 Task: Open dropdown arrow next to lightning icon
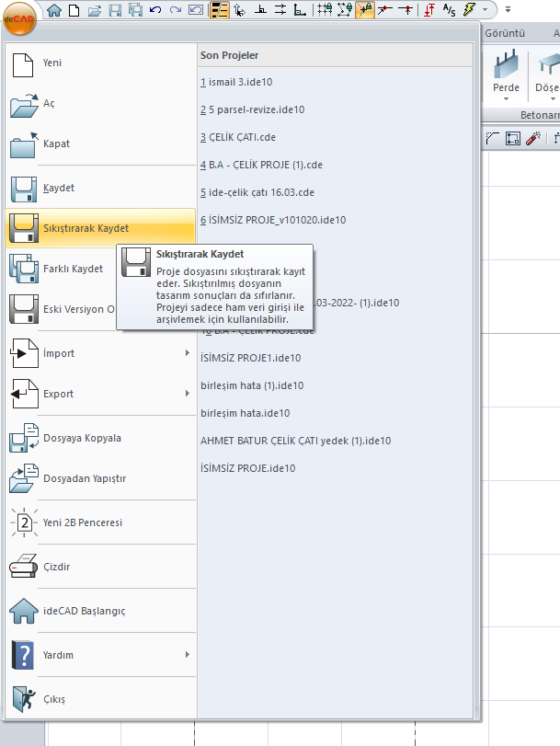[x=485, y=9]
